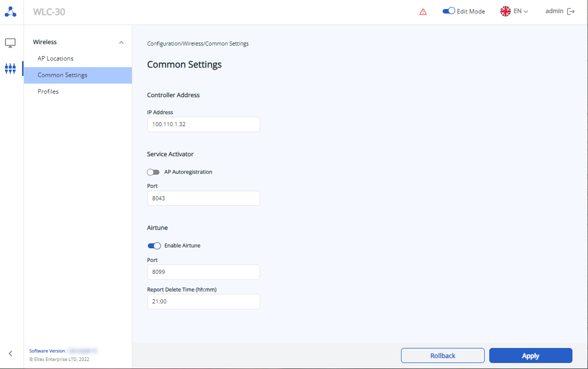Screen dimensions: 588x369
Task: Collapse sidebar with left arrow icon
Action: coord(11,353)
